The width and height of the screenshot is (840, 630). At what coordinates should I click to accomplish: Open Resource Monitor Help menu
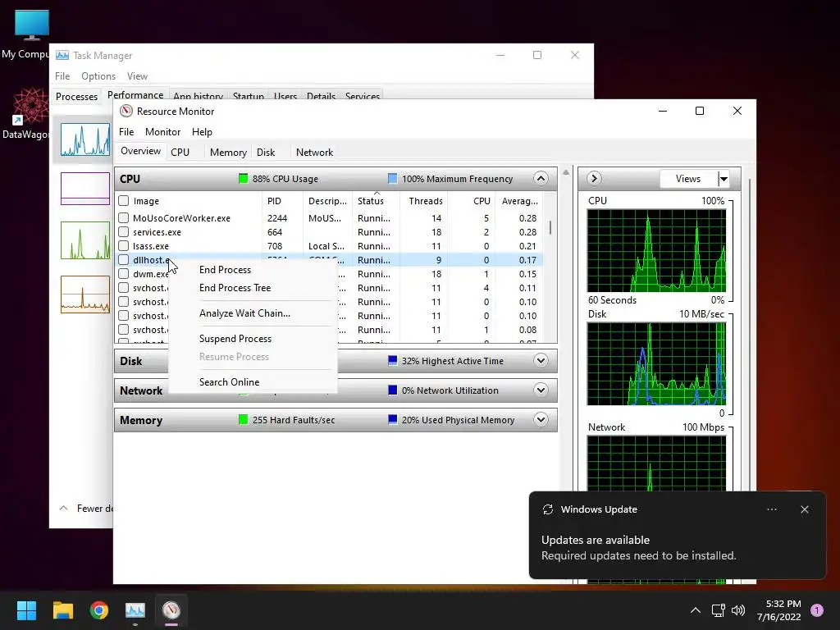pos(202,132)
